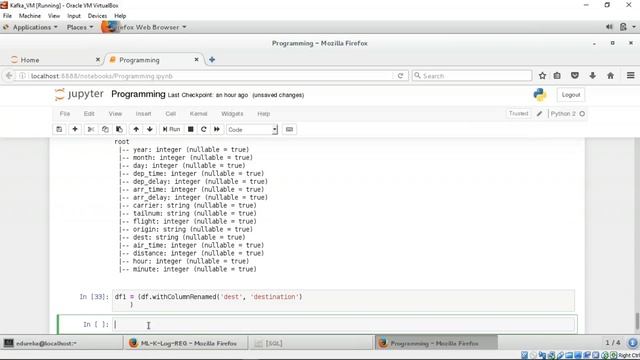Move selected cell up arrow
The height and width of the screenshot is (360, 640).
tap(136, 129)
